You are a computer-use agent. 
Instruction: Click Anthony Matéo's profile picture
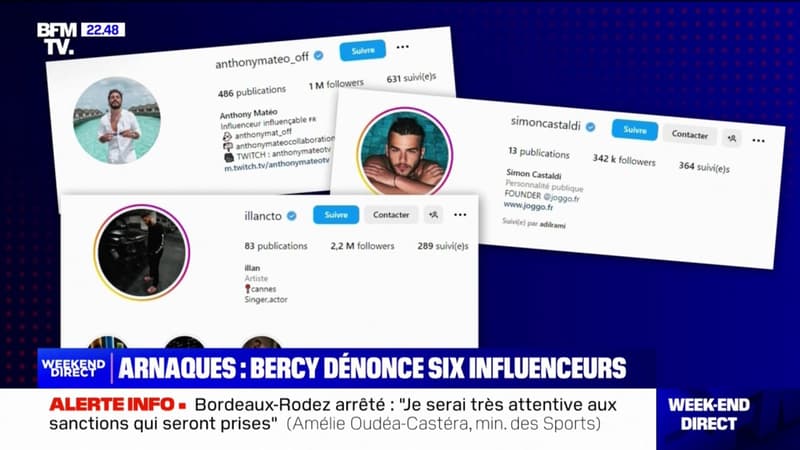[x=117, y=120]
